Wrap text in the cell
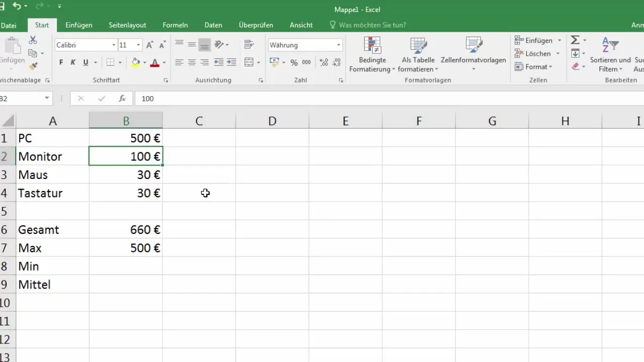 (x=249, y=45)
